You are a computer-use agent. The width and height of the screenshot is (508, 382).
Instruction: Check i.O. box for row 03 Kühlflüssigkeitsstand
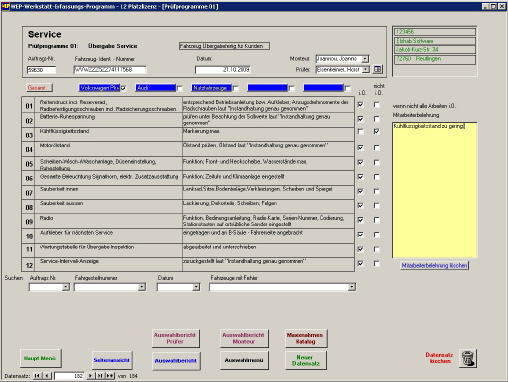click(360, 131)
